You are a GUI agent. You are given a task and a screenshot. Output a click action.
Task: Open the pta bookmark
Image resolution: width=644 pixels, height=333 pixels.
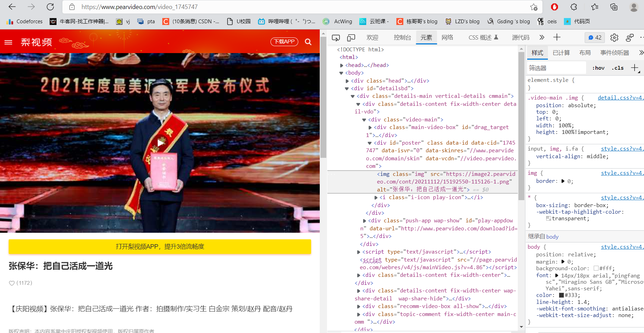tap(146, 22)
